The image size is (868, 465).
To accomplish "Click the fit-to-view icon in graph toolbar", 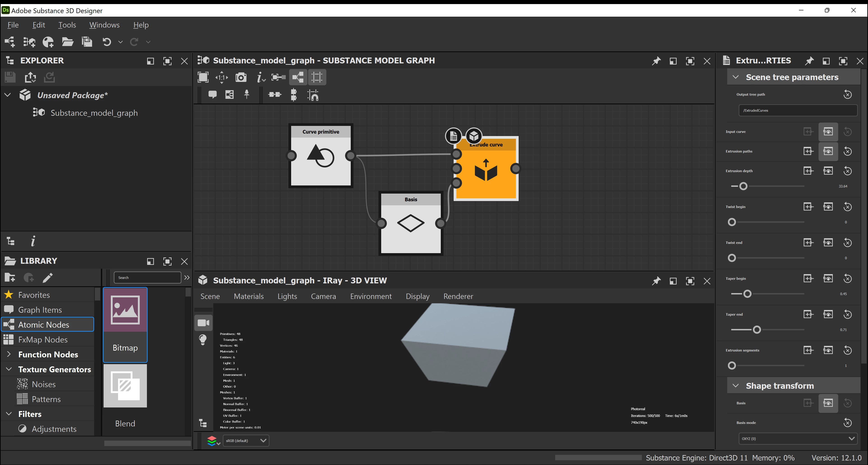I will (203, 78).
